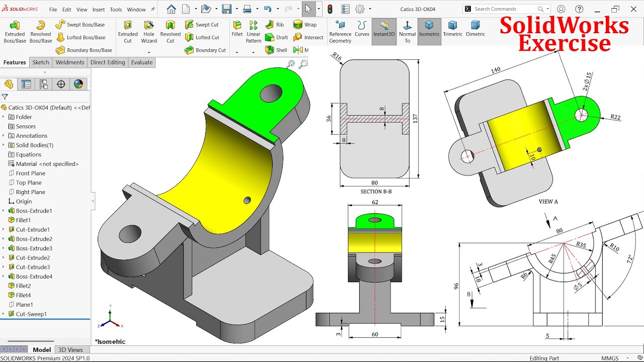The image size is (644, 362).
Task: Click the colored DisplayManager sphere icon
Action: 78,84
